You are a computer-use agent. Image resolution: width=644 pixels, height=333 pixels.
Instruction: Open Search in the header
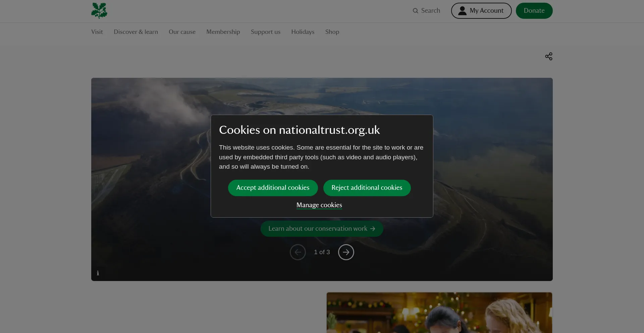[426, 11]
